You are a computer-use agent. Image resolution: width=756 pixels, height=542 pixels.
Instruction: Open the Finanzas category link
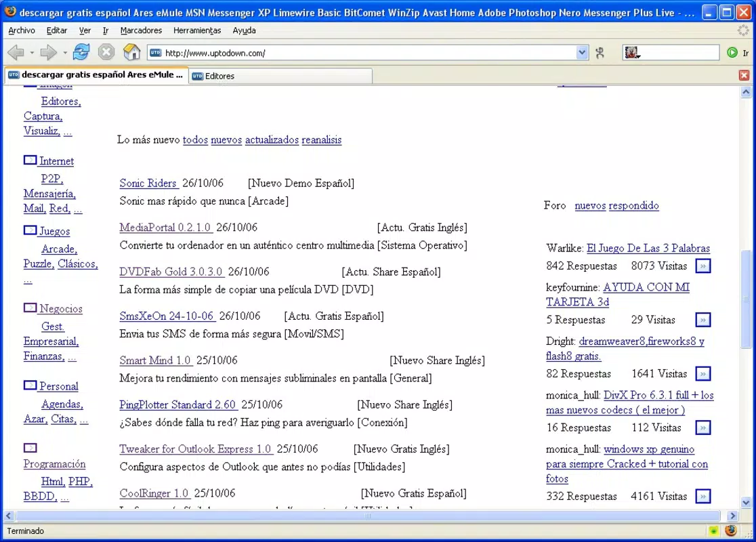click(44, 356)
